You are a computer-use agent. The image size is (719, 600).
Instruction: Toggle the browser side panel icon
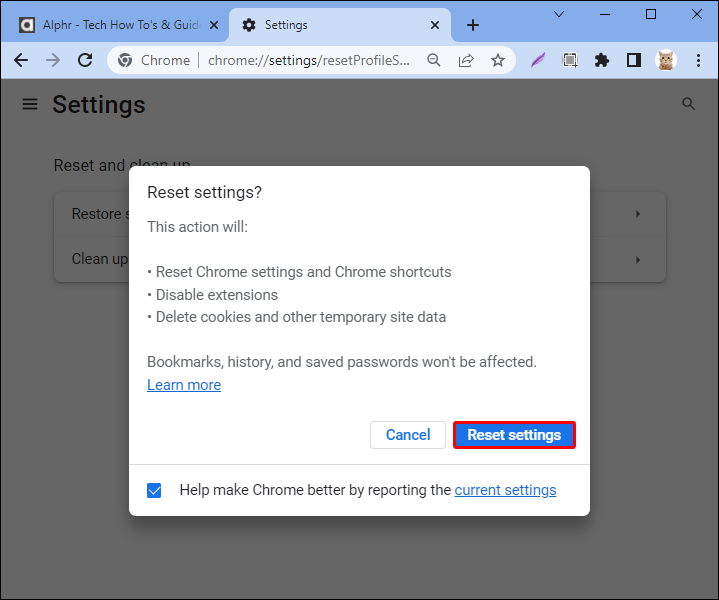point(634,60)
